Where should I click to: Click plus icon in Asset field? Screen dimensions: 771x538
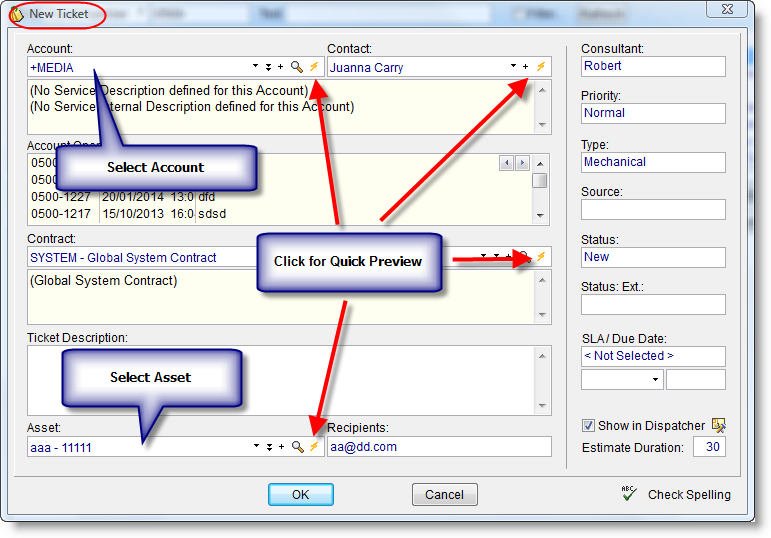pyautogui.click(x=282, y=447)
